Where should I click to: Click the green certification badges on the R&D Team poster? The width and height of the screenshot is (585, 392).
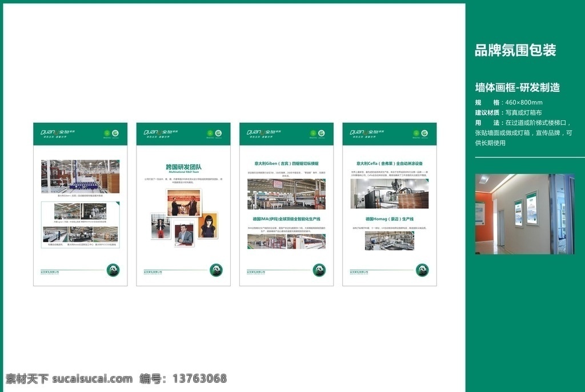(x=214, y=134)
